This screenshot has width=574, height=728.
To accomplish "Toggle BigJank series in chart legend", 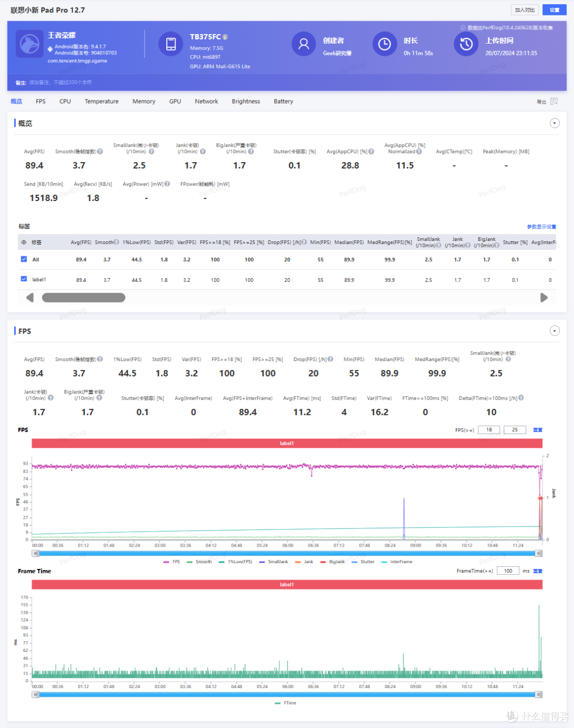I will tap(332, 562).
